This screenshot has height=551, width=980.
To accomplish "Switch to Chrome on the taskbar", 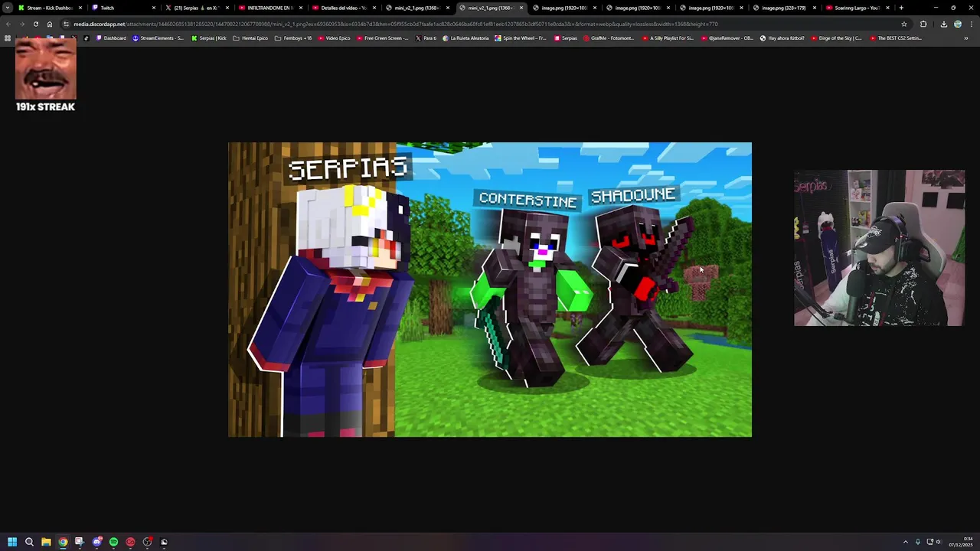I will tap(63, 542).
